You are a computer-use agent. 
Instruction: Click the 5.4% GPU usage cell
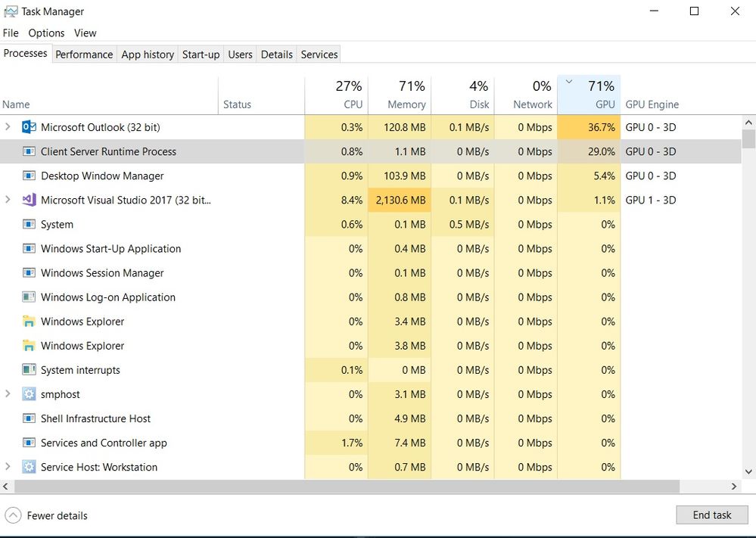click(x=589, y=176)
